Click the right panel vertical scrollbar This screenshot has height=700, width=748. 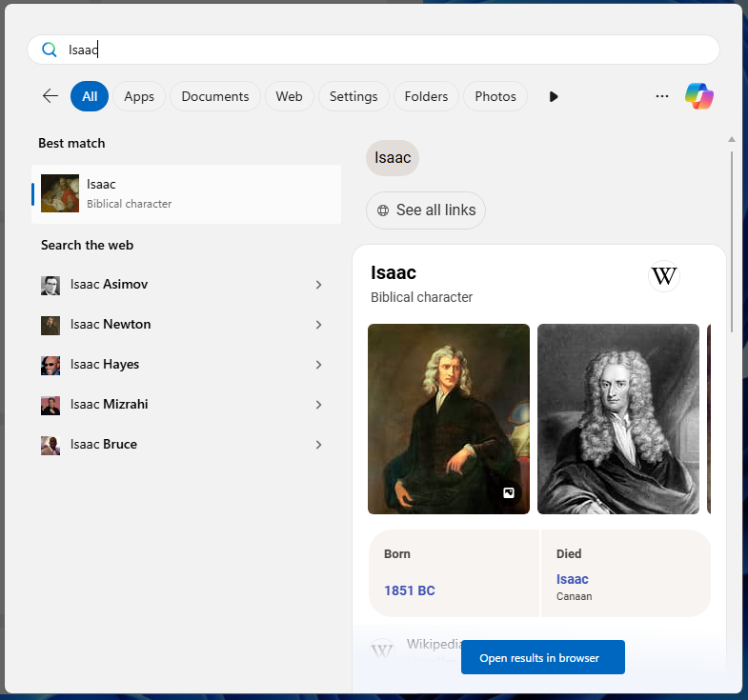[731, 238]
